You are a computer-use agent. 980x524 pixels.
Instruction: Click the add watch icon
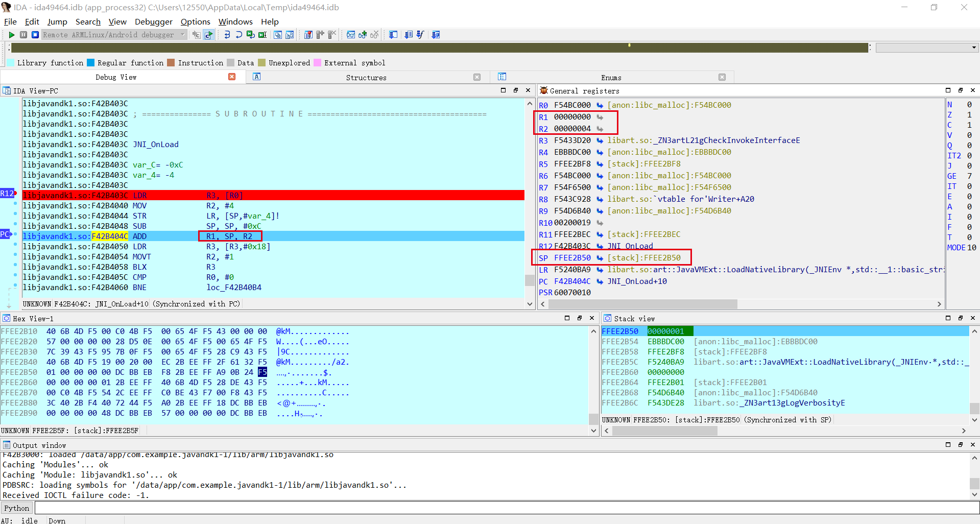(x=363, y=35)
